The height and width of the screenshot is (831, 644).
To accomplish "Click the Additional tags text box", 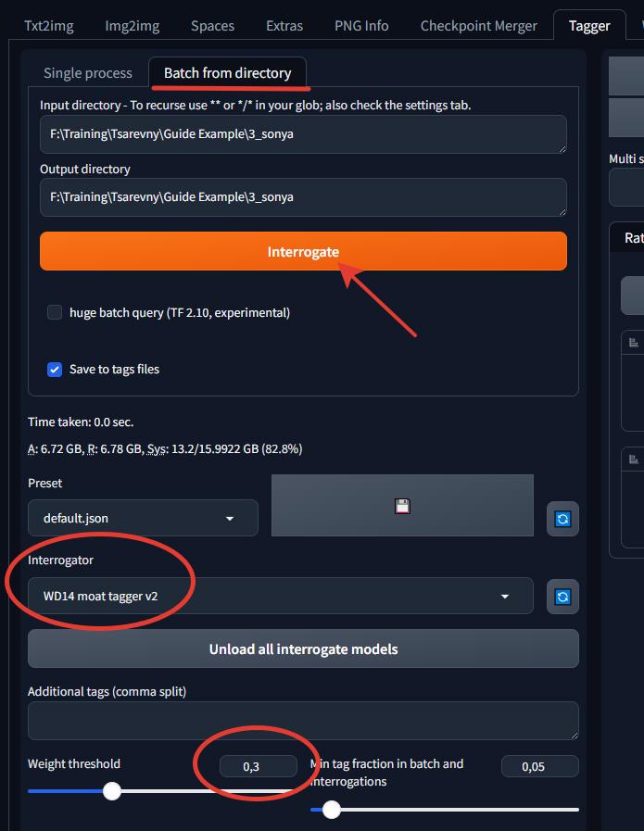I will click(x=303, y=721).
